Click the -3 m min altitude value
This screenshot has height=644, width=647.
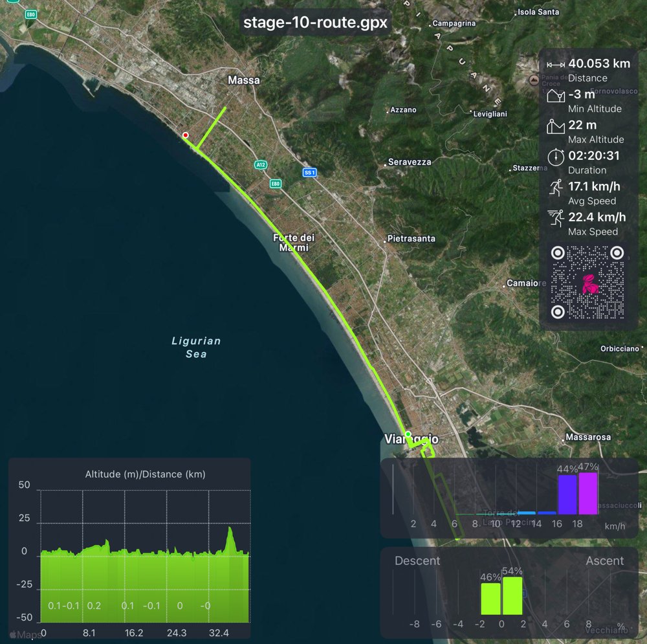pyautogui.click(x=582, y=94)
